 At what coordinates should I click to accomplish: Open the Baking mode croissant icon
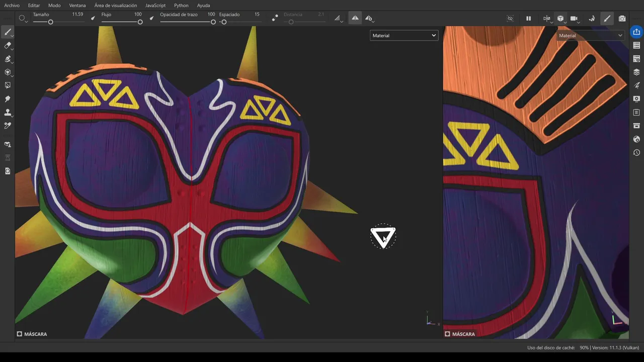click(592, 19)
